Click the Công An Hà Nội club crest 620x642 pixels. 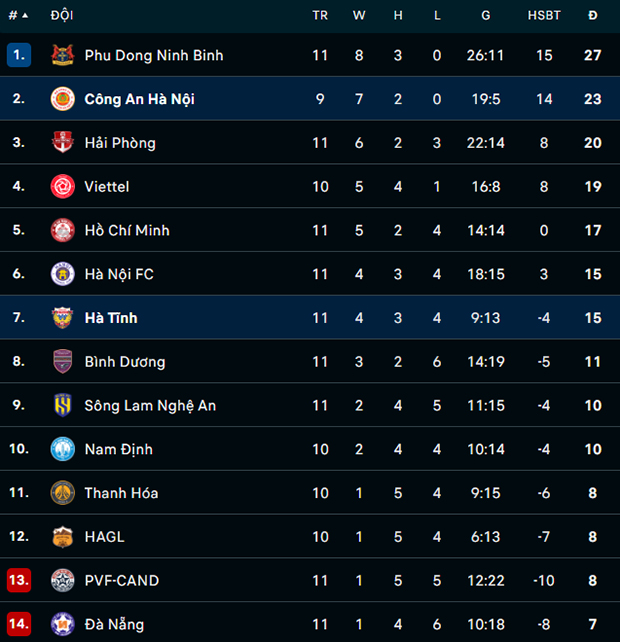tap(63, 99)
